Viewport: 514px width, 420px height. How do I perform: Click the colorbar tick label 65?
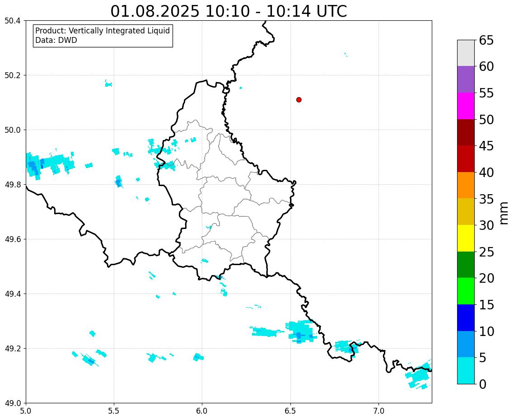pyautogui.click(x=486, y=40)
